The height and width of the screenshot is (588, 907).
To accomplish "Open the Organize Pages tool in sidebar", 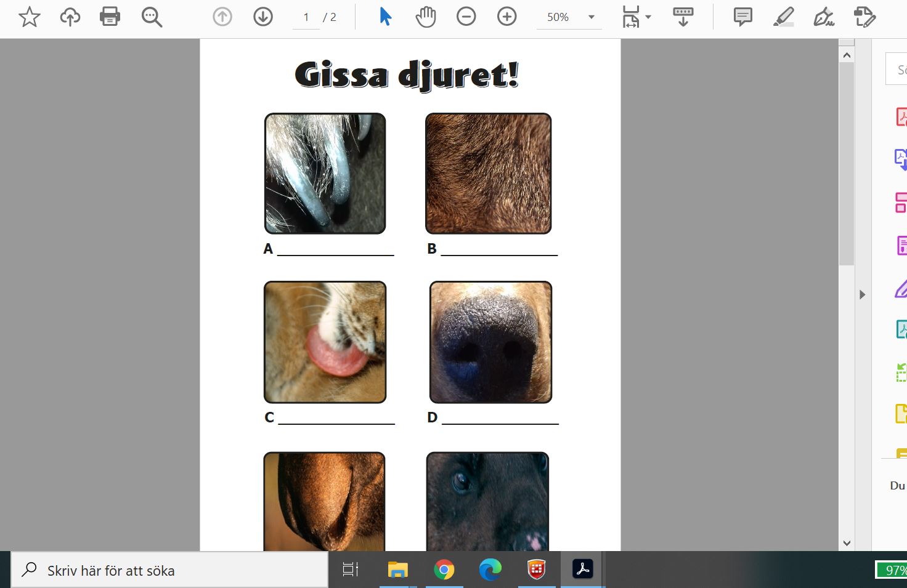I will pos(900,202).
